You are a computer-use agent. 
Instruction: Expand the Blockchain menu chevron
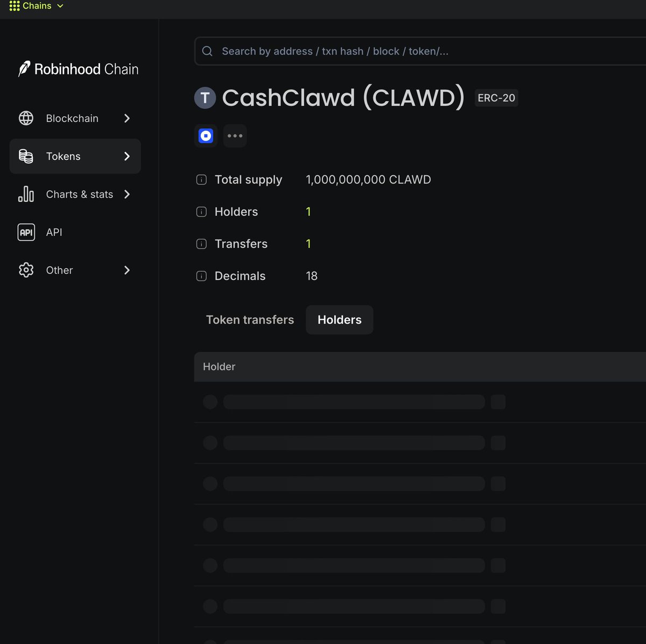coord(127,118)
